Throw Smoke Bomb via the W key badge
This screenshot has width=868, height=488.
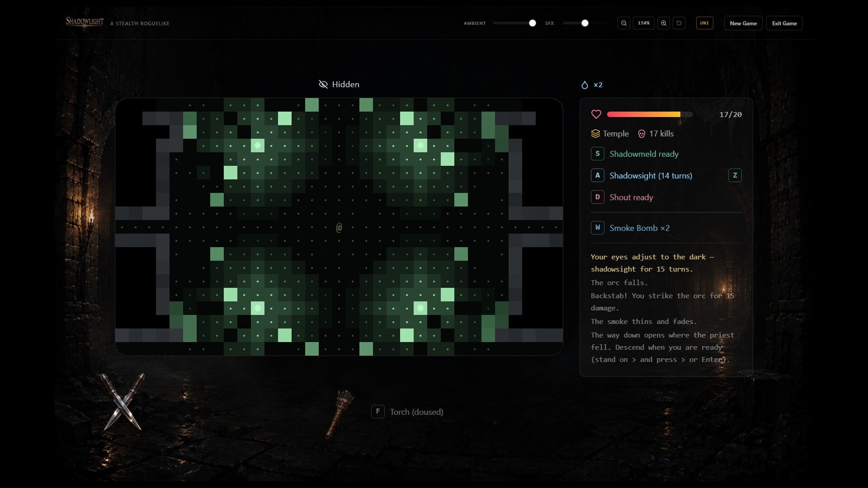(x=598, y=228)
